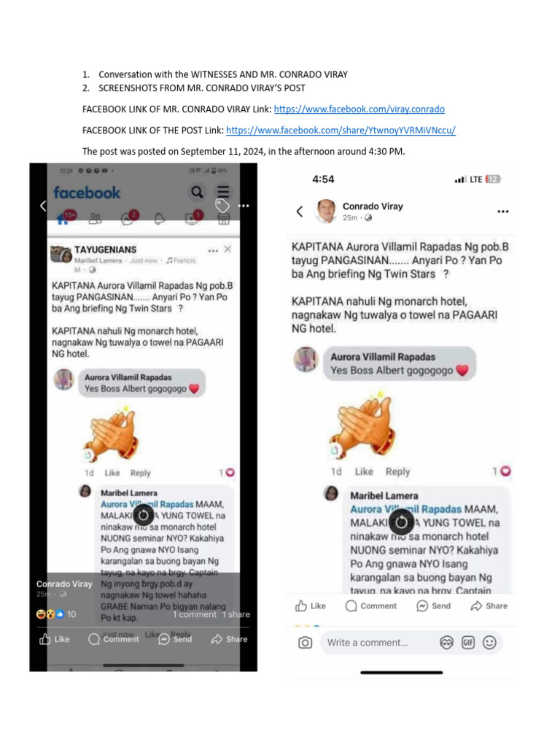Tap Like button in right screenshot
Image resolution: width=560 pixels, height=747 pixels.
(311, 606)
